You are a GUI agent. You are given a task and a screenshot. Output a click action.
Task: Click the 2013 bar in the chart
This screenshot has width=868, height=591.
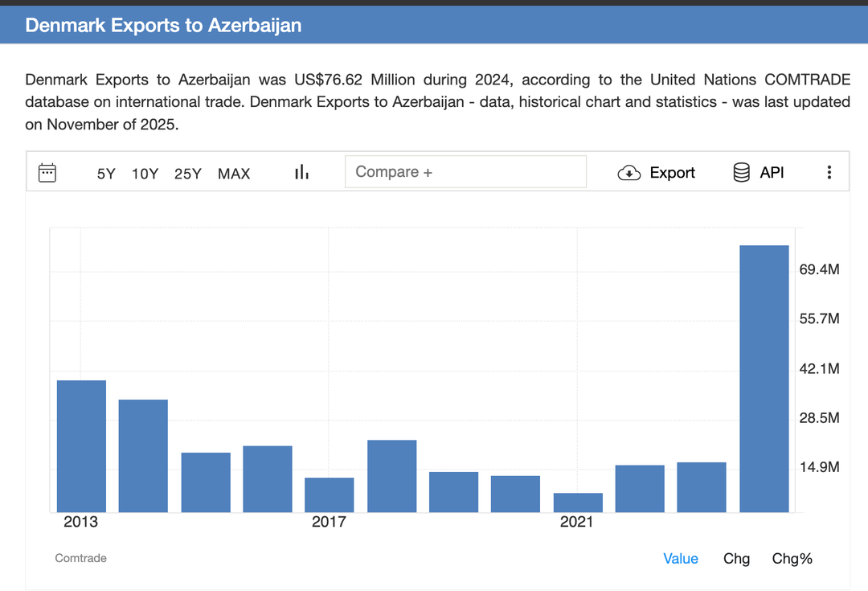81,446
